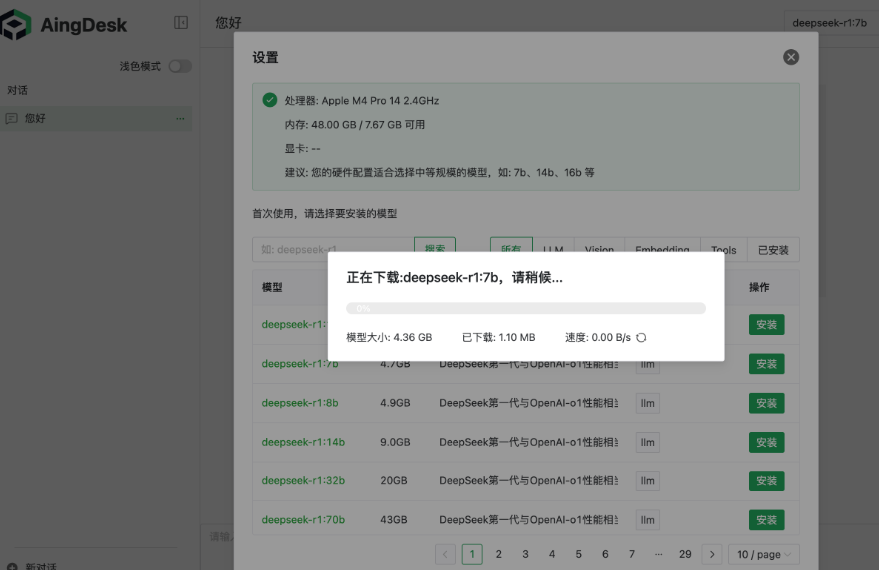Go to page 4 in pagination

pos(552,554)
